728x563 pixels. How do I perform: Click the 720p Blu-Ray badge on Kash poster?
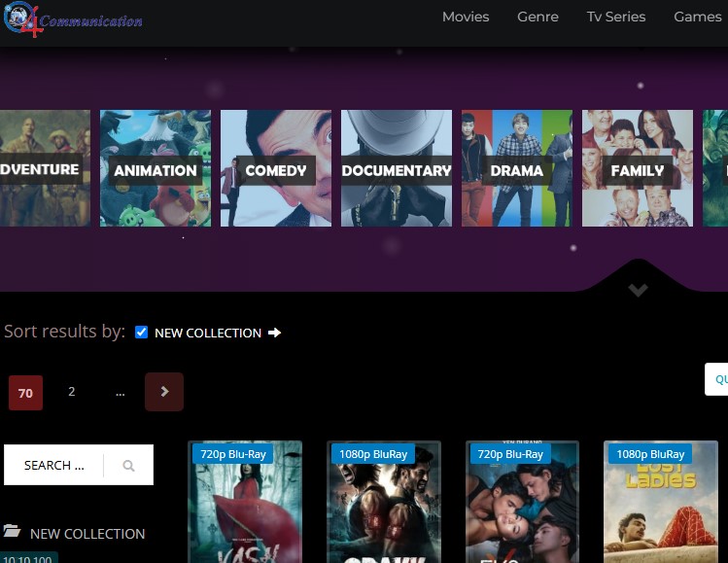click(232, 454)
